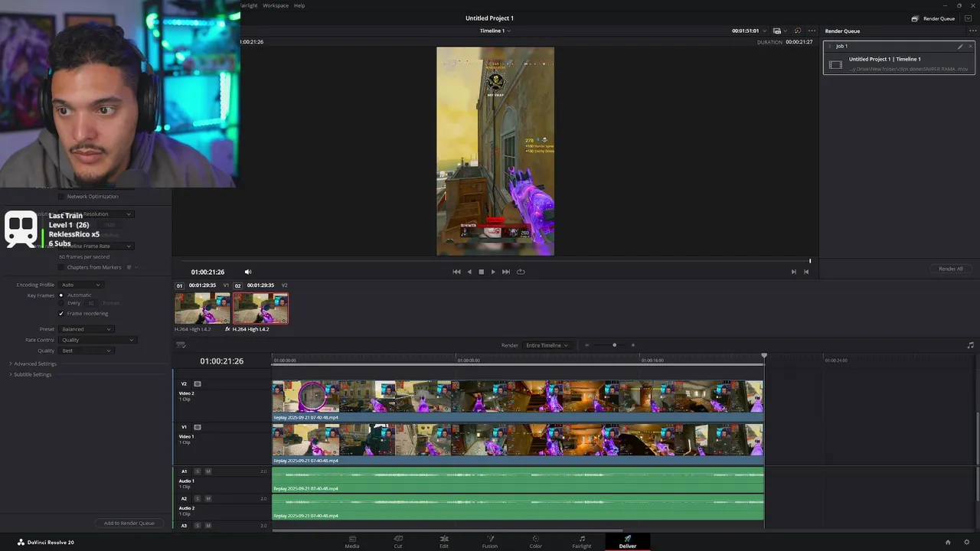Select clip thumbnail 02 on V2

pos(260,308)
